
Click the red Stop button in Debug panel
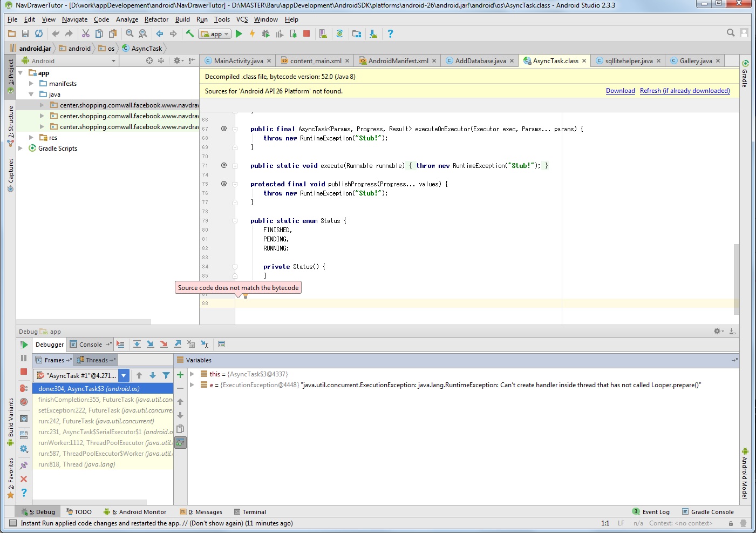tap(24, 372)
